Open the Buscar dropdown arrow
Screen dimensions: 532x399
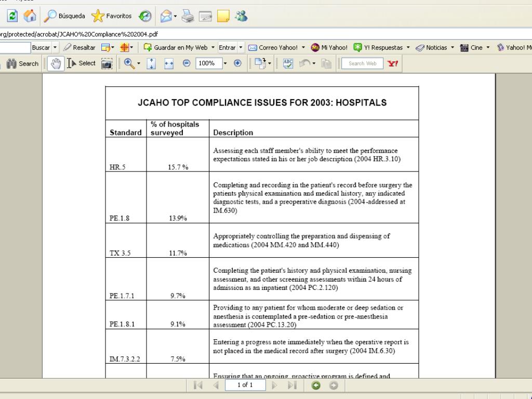(55, 47)
